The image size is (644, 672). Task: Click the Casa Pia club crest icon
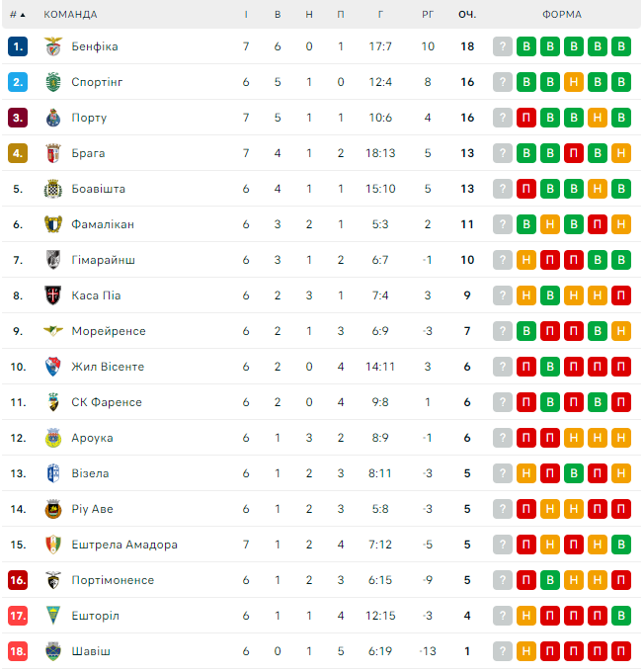click(53, 295)
